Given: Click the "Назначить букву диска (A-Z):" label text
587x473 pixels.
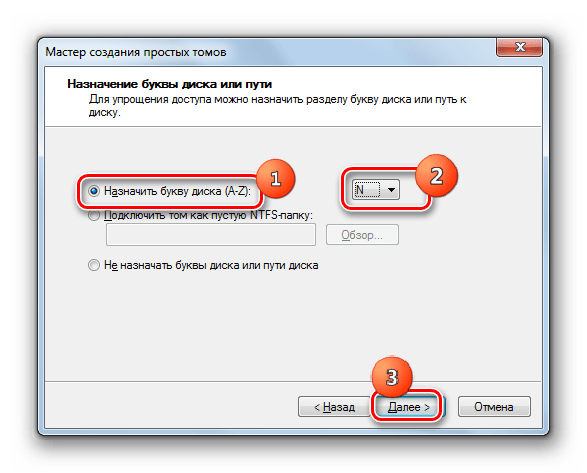Looking at the screenshot, I should pos(177,191).
